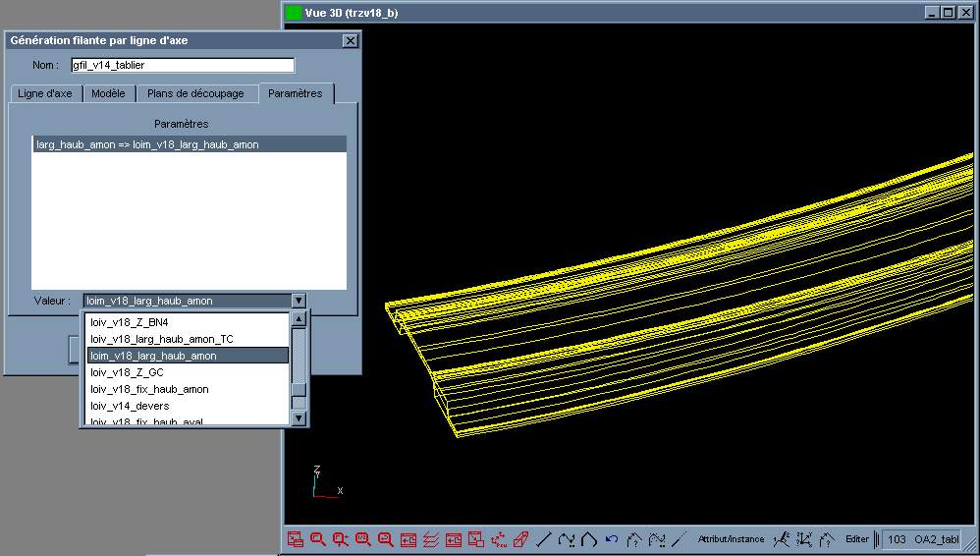Click the blue undo arrow icon

coord(612,539)
